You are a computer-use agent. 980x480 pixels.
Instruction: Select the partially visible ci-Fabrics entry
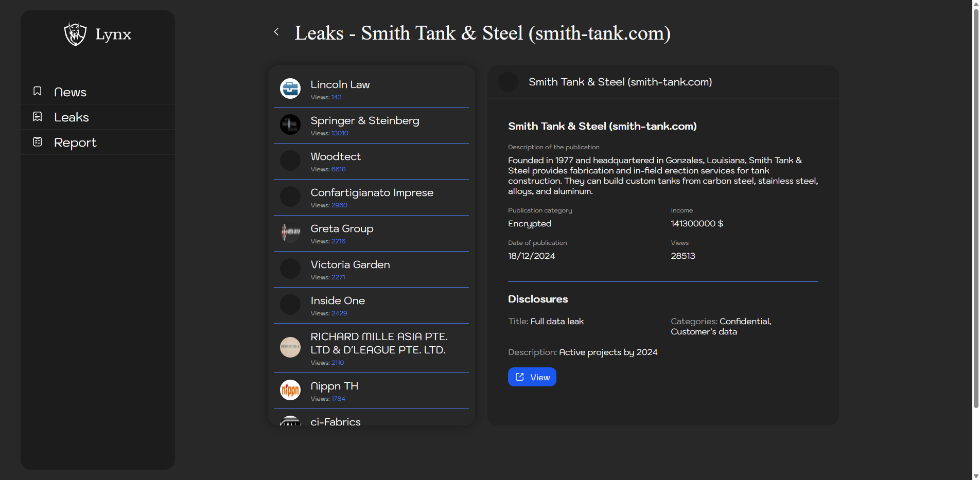point(336,421)
